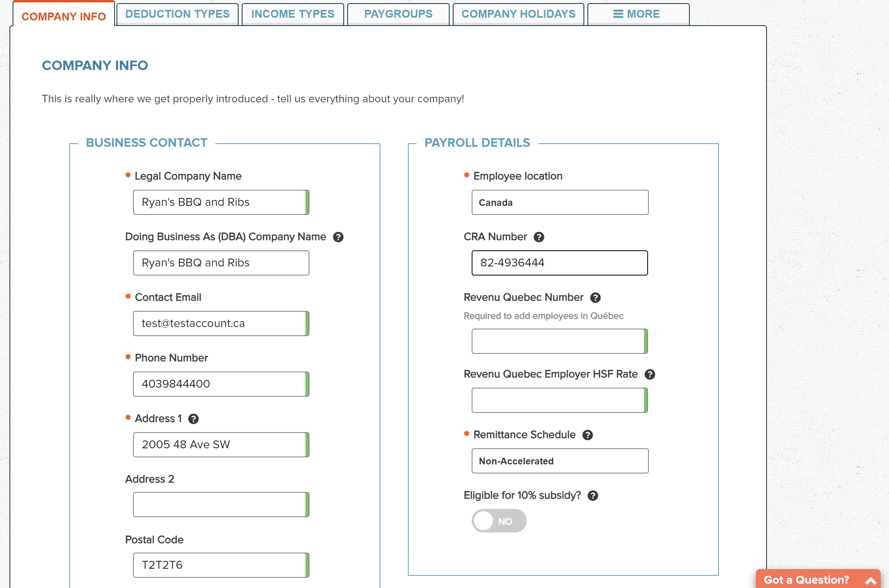This screenshot has width=889, height=588.
Task: Click the Remittance Schedule help icon
Action: click(587, 435)
